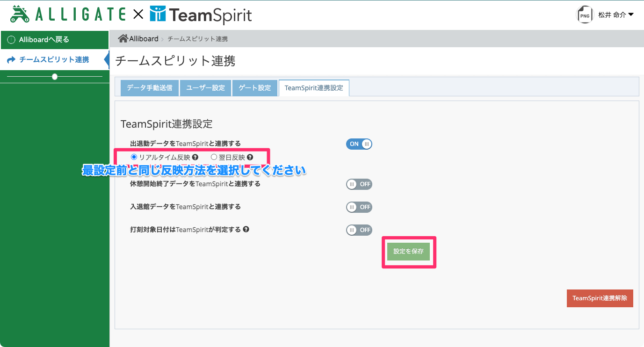Image resolution: width=644 pixels, height=347 pixels.
Task: Click the 設定を保存 button
Action: [409, 252]
